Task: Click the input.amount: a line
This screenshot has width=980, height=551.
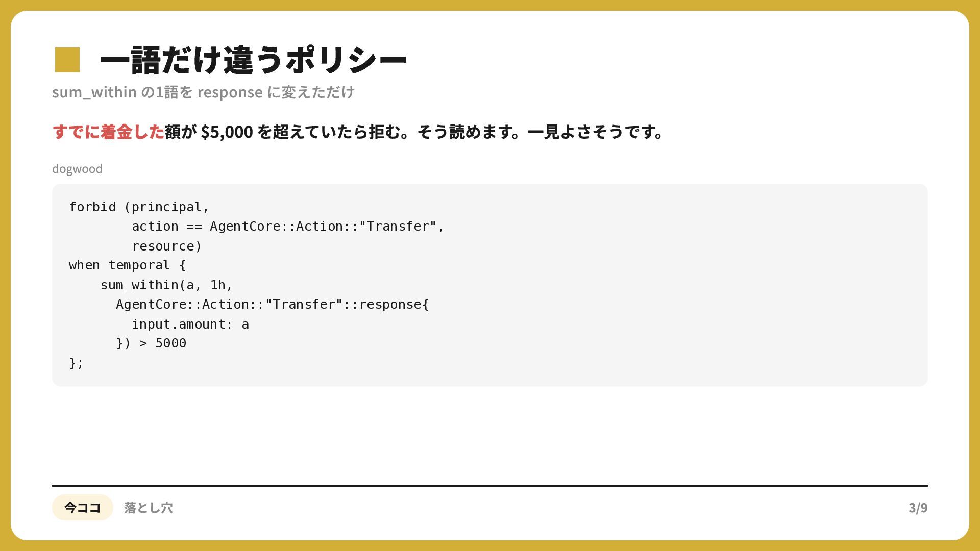Action: tap(190, 324)
